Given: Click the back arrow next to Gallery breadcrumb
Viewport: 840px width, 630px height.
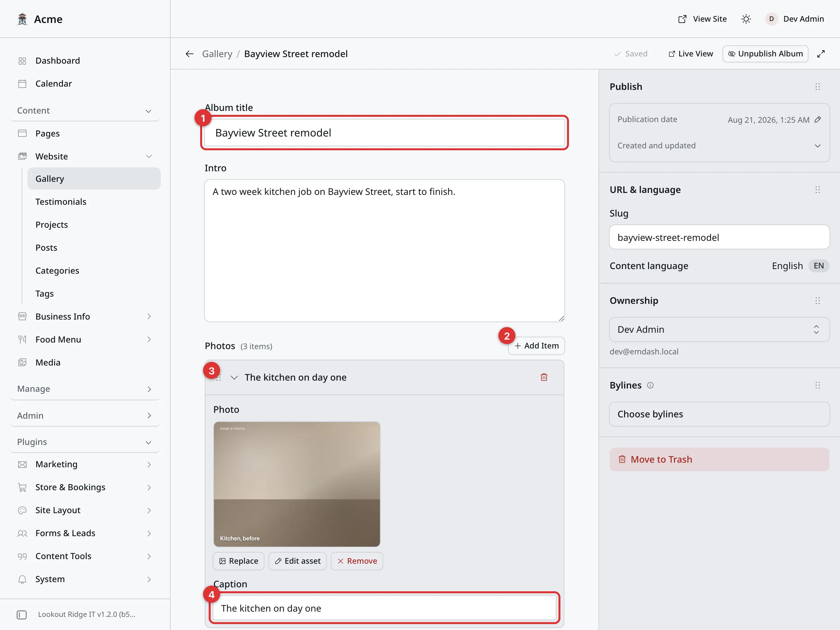Looking at the screenshot, I should point(190,54).
